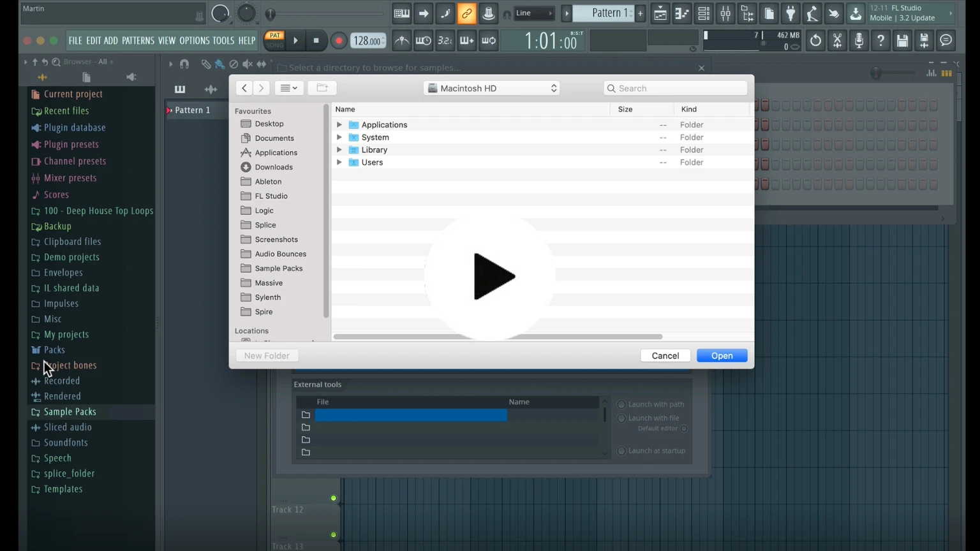This screenshot has height=551, width=980.
Task: Click the song position slider
Action: (x=325, y=13)
